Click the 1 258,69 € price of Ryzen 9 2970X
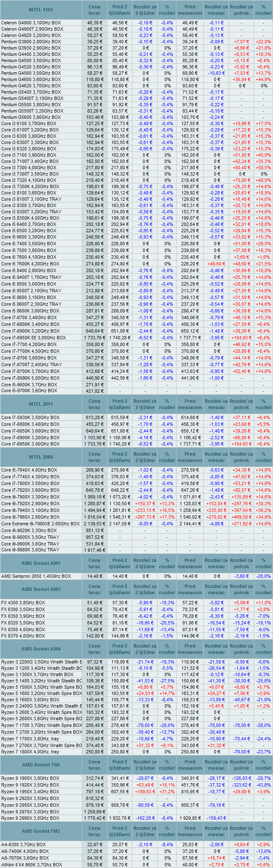The height and width of the screenshot is (868, 273). (x=94, y=812)
